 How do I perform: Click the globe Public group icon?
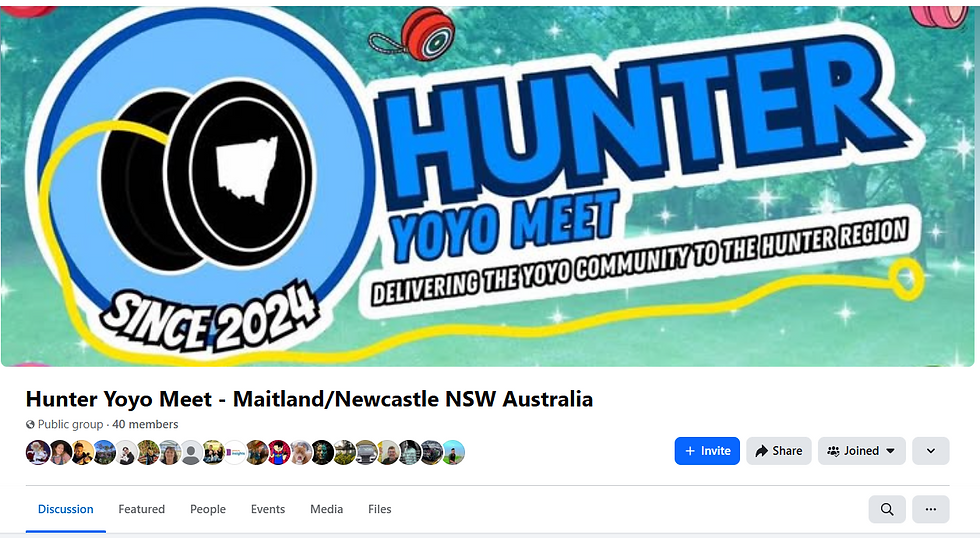[30, 425]
